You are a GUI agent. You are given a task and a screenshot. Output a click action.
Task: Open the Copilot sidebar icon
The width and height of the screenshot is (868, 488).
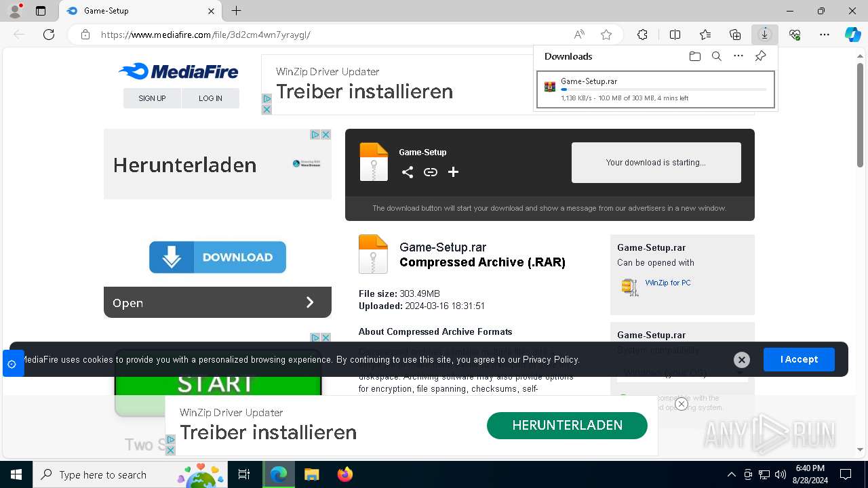tap(852, 35)
